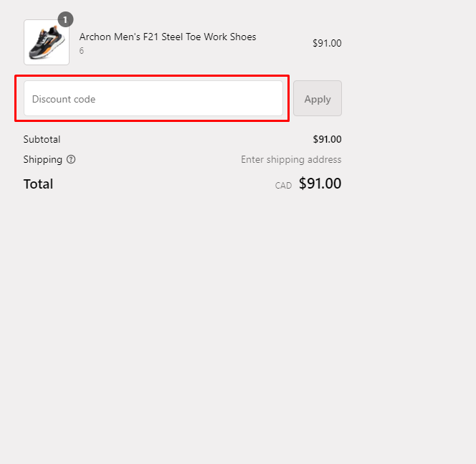Click the CAD currency label
Screen dimensions: 476x464
(283, 186)
